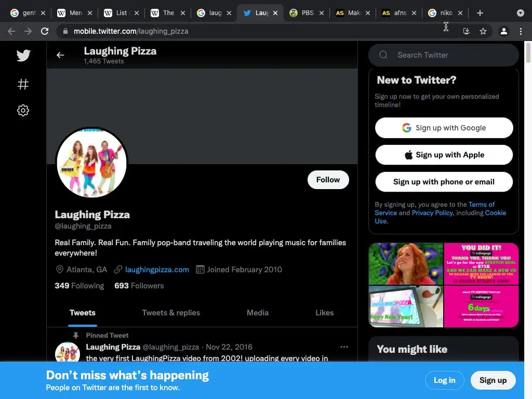The height and width of the screenshot is (399, 532).
Task: Click the pushpin icon beside Pinned Tweet
Action: tap(76, 336)
